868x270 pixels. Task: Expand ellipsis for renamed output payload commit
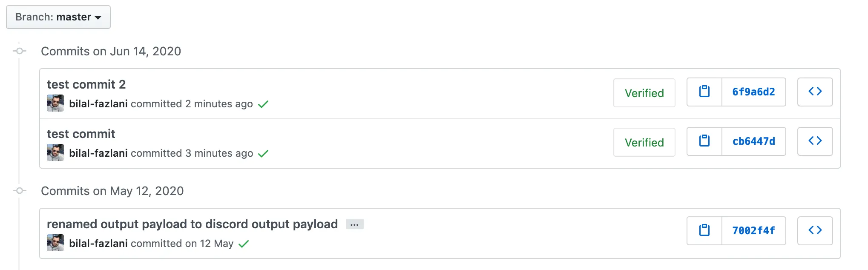click(x=354, y=224)
